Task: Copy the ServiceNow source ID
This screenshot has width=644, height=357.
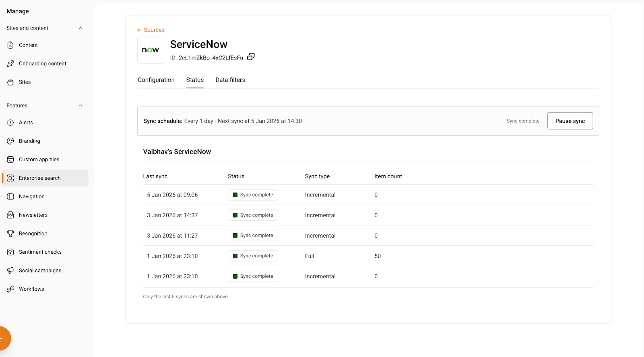Action: tap(251, 57)
